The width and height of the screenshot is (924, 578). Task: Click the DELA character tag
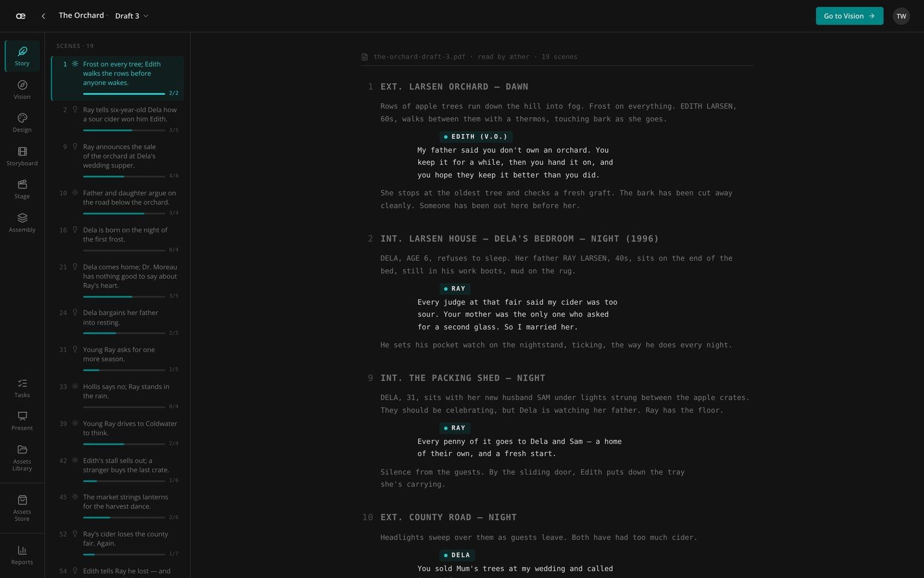tap(457, 555)
